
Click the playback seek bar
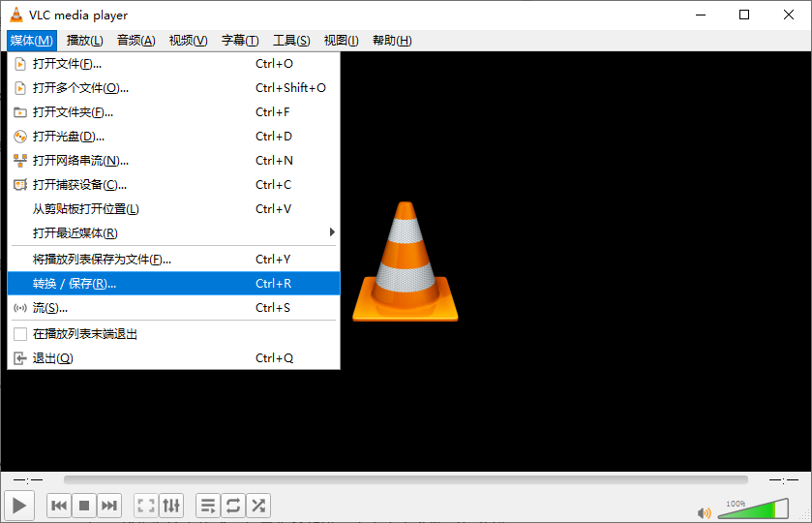coord(406,480)
